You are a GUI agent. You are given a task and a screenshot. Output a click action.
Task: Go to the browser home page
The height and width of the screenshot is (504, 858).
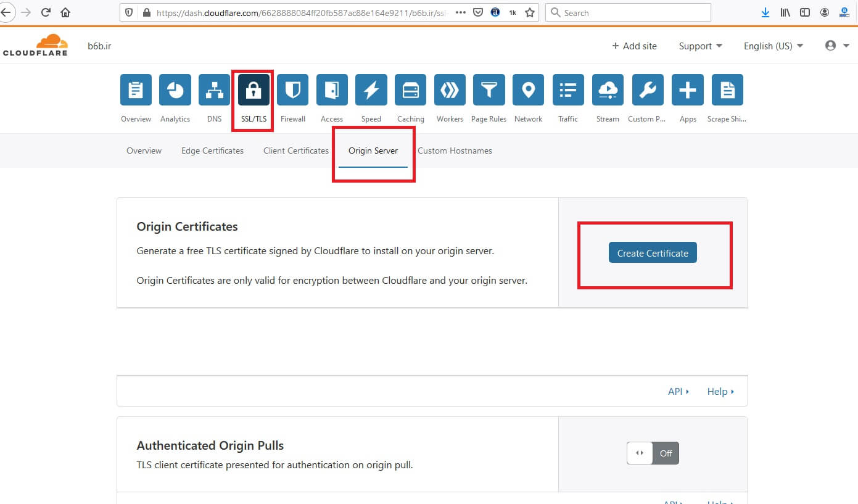tap(65, 12)
